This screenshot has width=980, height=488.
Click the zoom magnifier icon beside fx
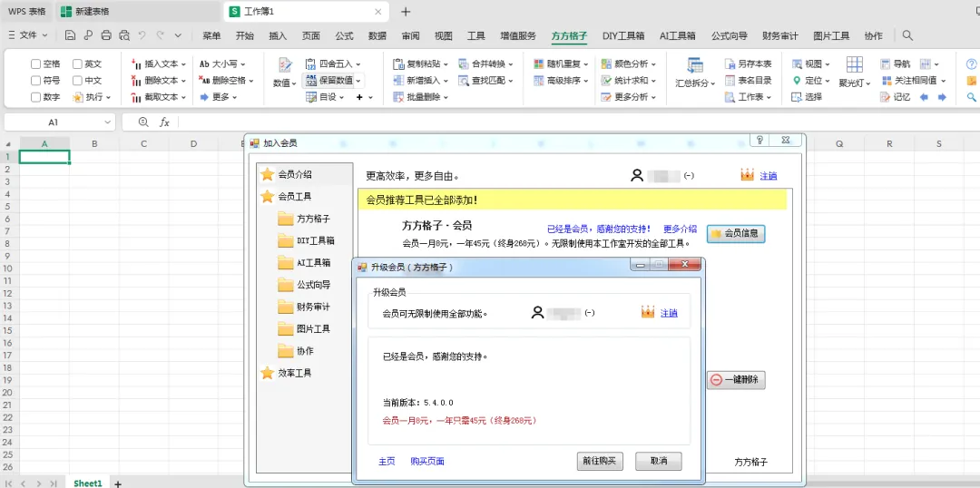pyautogui.click(x=143, y=122)
